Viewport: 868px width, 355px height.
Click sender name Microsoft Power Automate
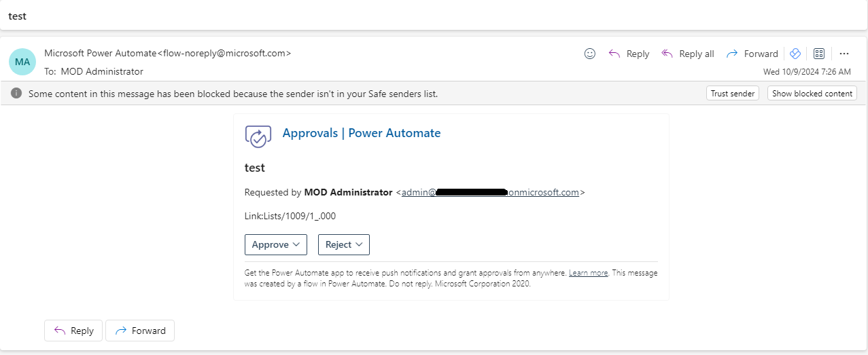click(101, 52)
